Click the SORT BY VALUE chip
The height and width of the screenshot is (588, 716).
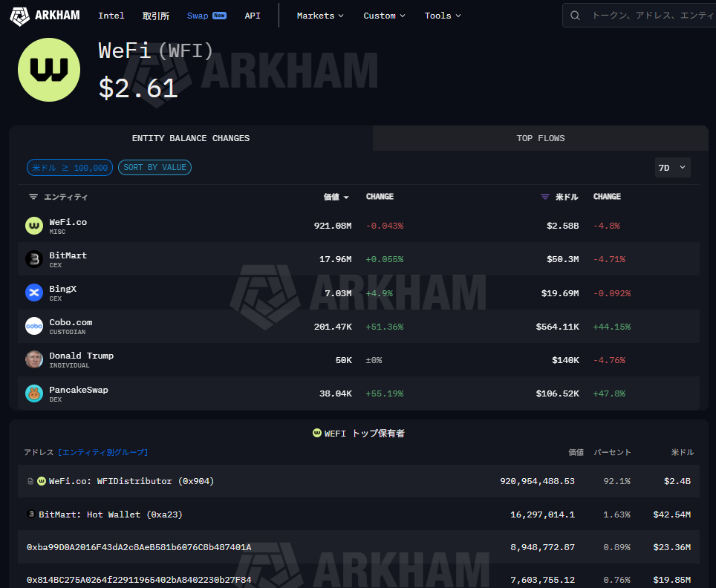154,168
